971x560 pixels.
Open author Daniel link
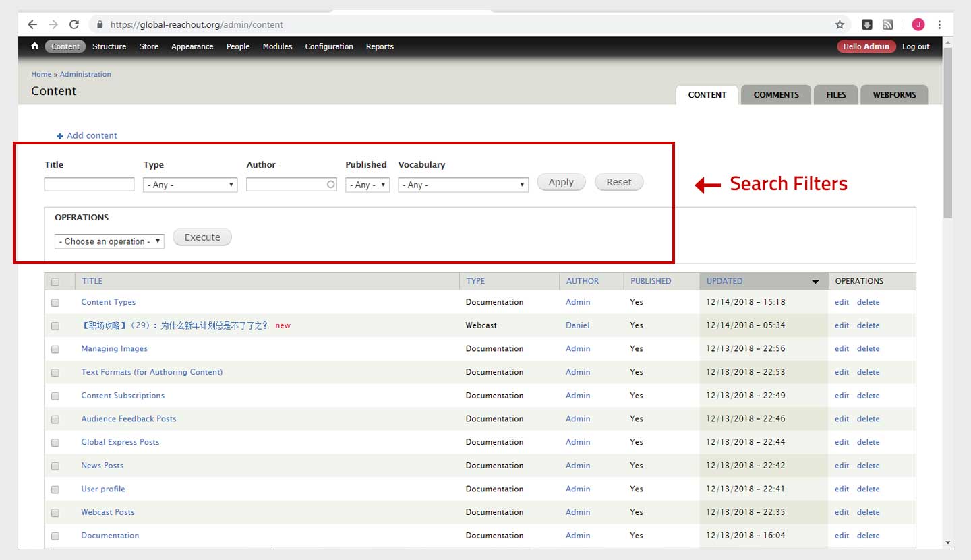pyautogui.click(x=578, y=325)
